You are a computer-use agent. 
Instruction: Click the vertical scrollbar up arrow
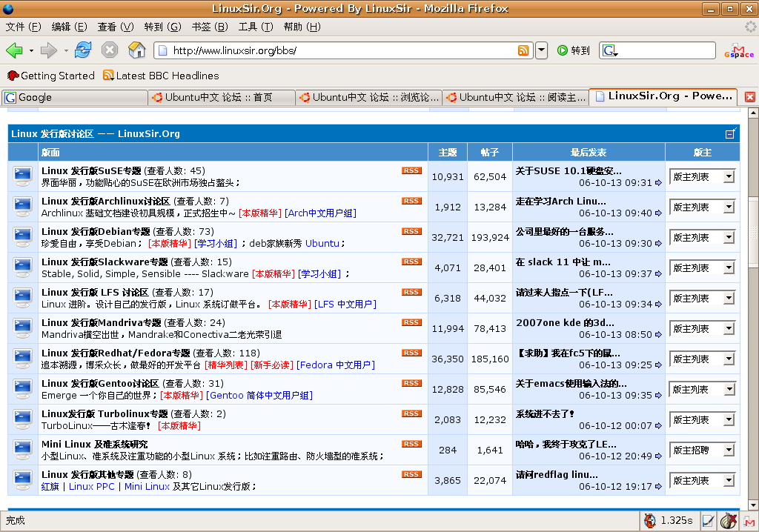[753, 113]
